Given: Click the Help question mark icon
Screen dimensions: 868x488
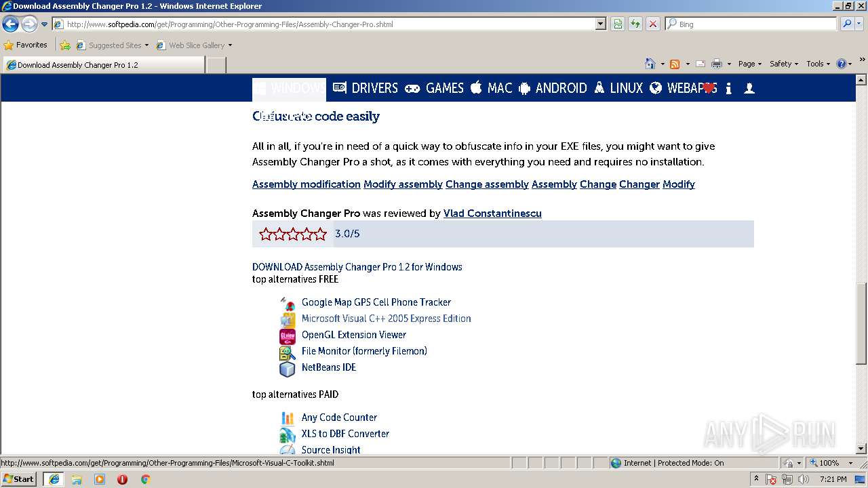Looking at the screenshot, I should pyautogui.click(x=842, y=64).
